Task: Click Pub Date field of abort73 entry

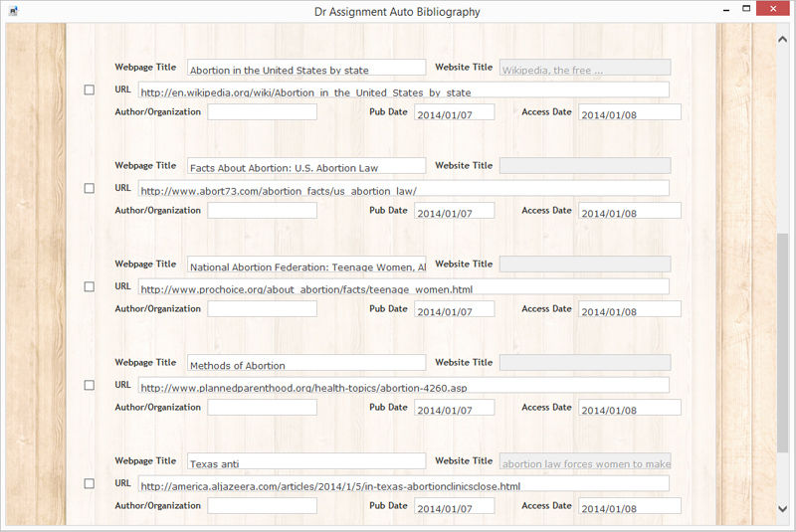Action: 455,211
